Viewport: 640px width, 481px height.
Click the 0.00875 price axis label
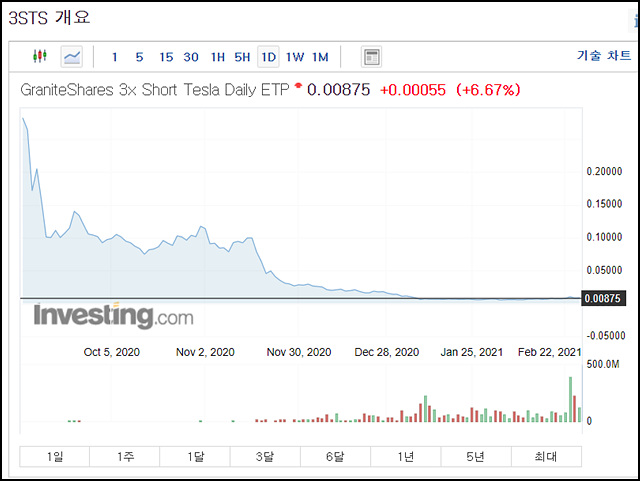(x=603, y=298)
